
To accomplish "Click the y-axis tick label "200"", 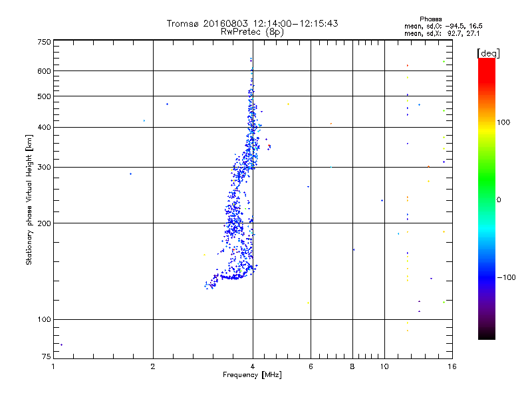I will click(44, 223).
